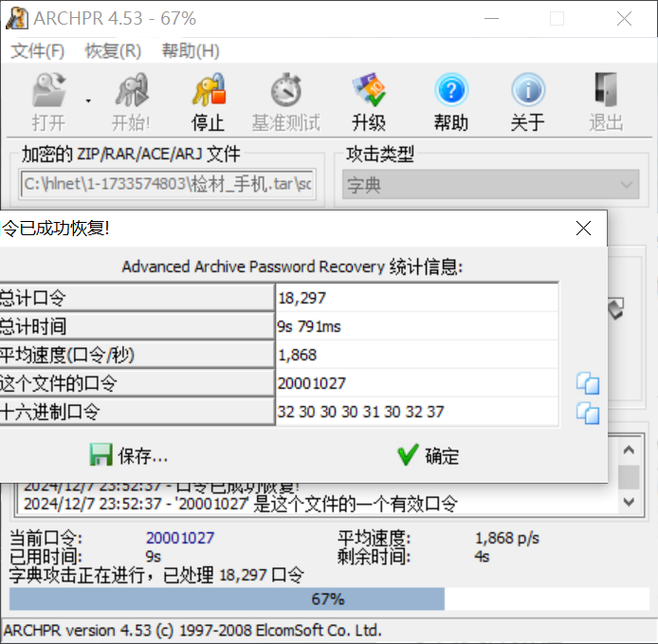Click log line '20001027' 是这个文件的一个有效口令

coord(241,504)
